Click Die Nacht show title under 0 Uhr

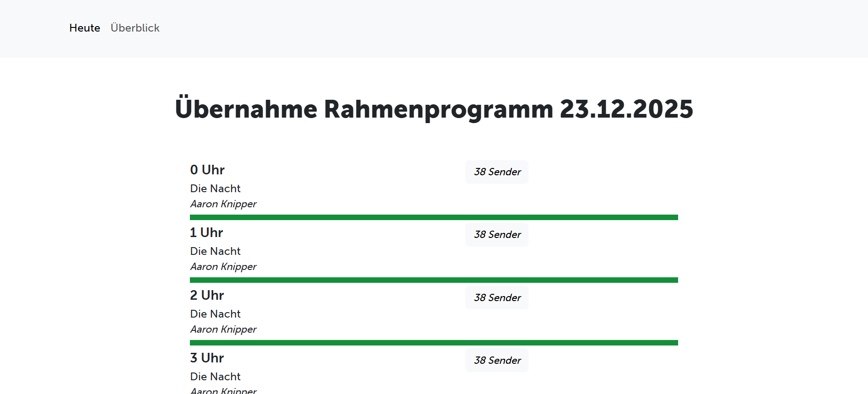click(215, 189)
